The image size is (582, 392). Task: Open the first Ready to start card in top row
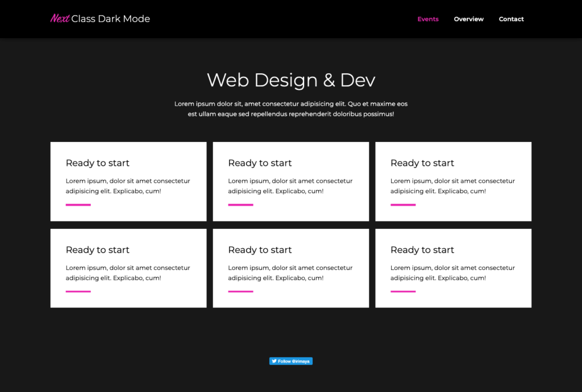click(x=128, y=181)
